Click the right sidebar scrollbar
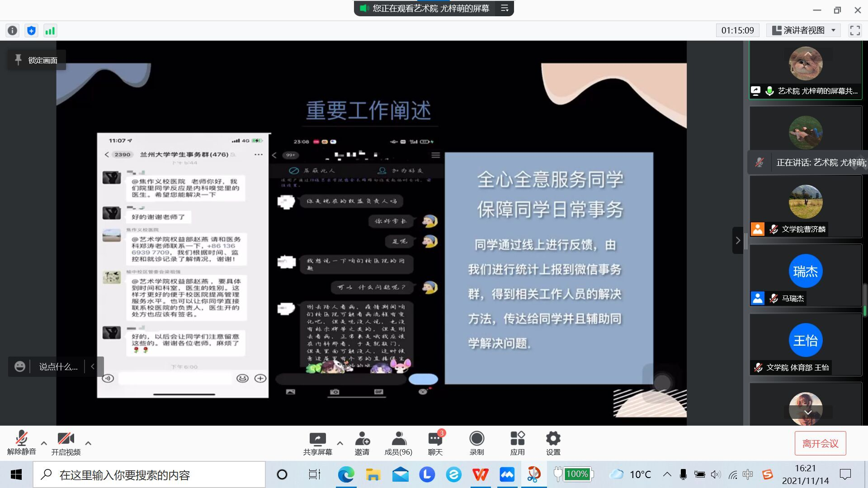868x488 pixels. pos(865,300)
